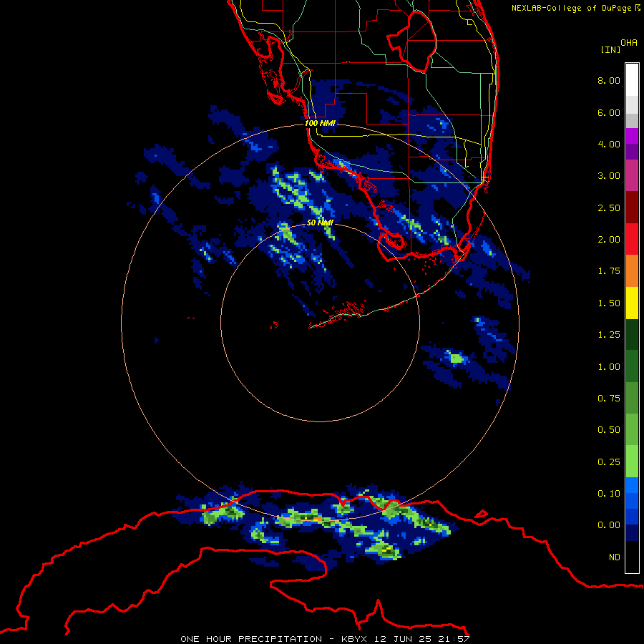Image resolution: width=644 pixels, height=644 pixels.
Task: Select the 2.00 legend value
Action: 609,240
